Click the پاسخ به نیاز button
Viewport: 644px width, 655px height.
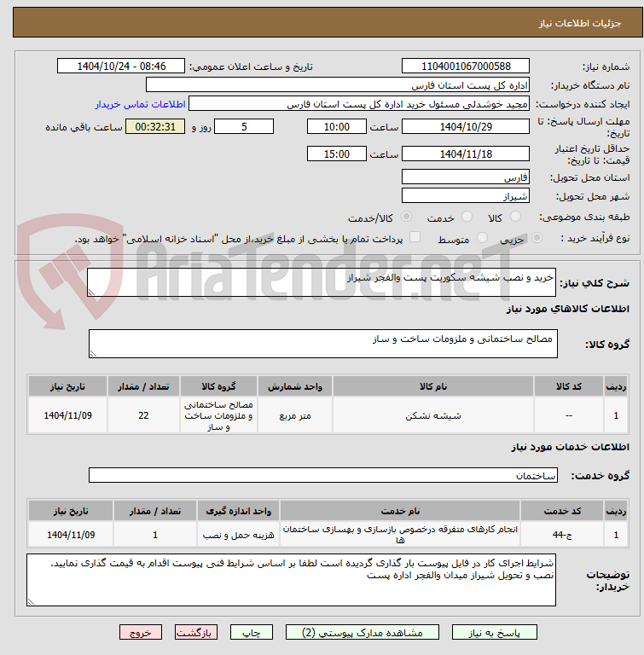pos(495,633)
